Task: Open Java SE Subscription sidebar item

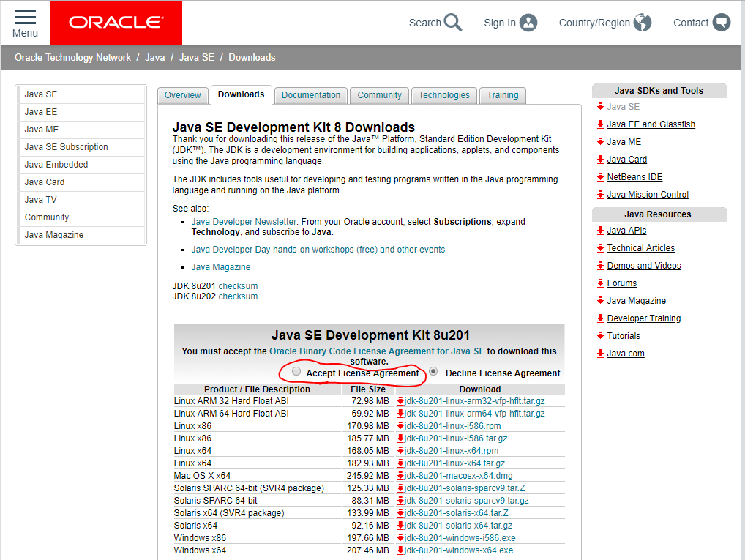Action: click(x=81, y=147)
